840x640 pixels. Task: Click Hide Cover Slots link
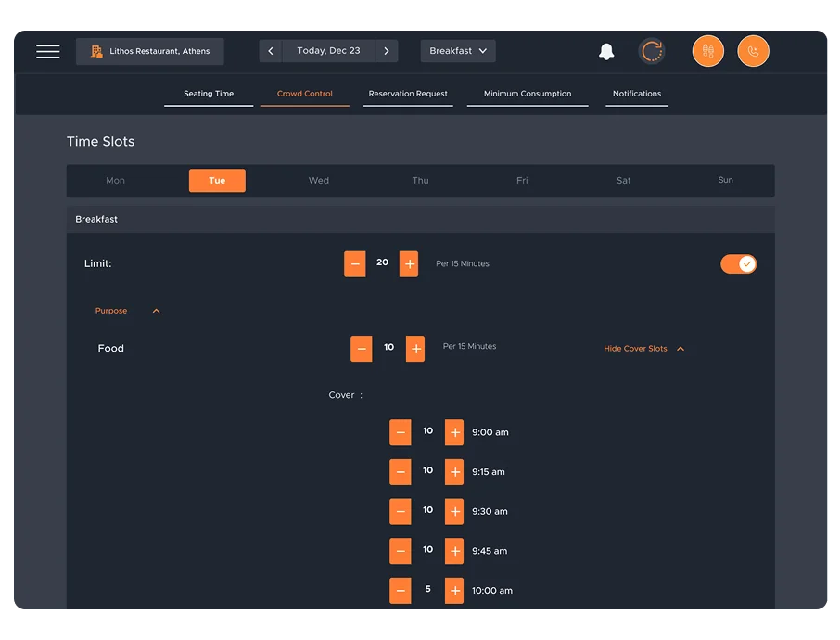tap(644, 349)
